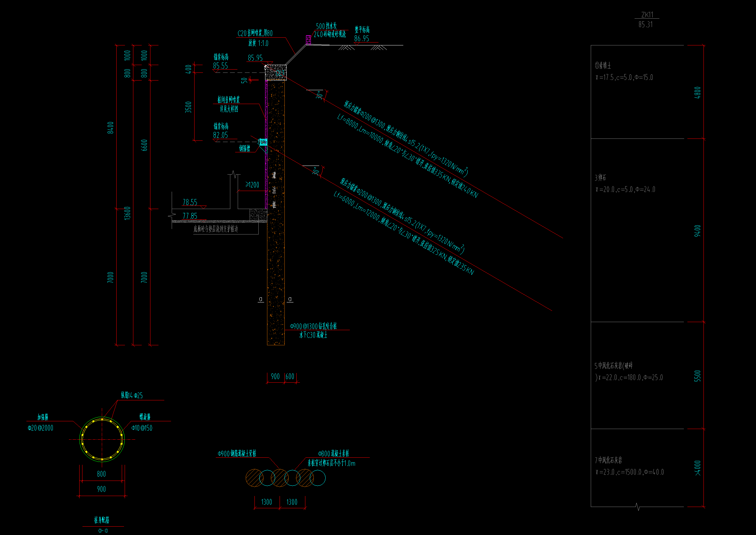Select the pile label "Φ900@1300 钻孔咬合桩"
The image size is (756, 535).
point(313,326)
